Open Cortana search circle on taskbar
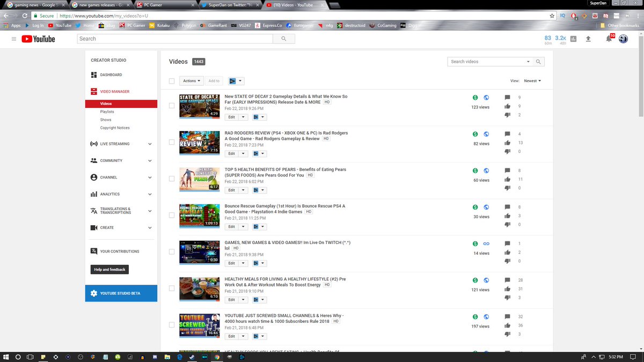 18,357
